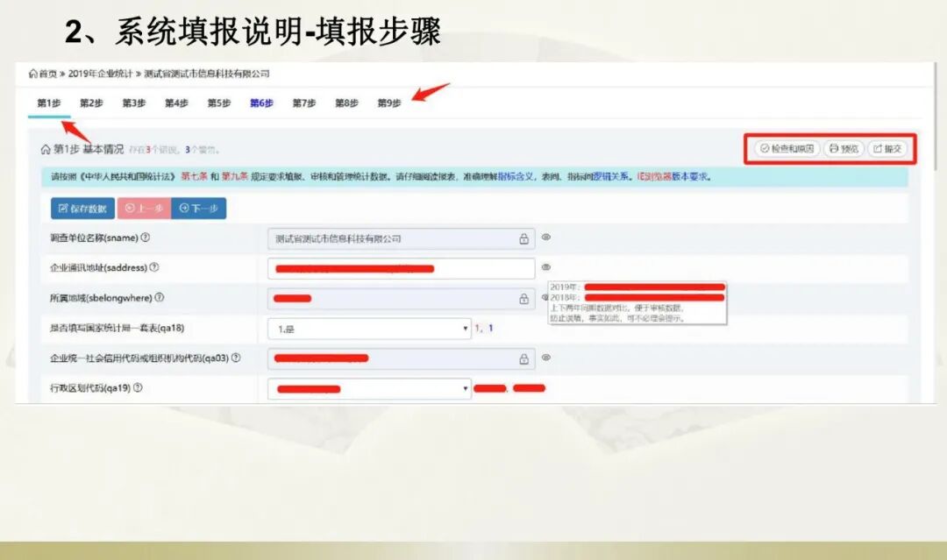The height and width of the screenshot is (560, 947).
Task: Click the 预览 button
Action: click(x=844, y=148)
